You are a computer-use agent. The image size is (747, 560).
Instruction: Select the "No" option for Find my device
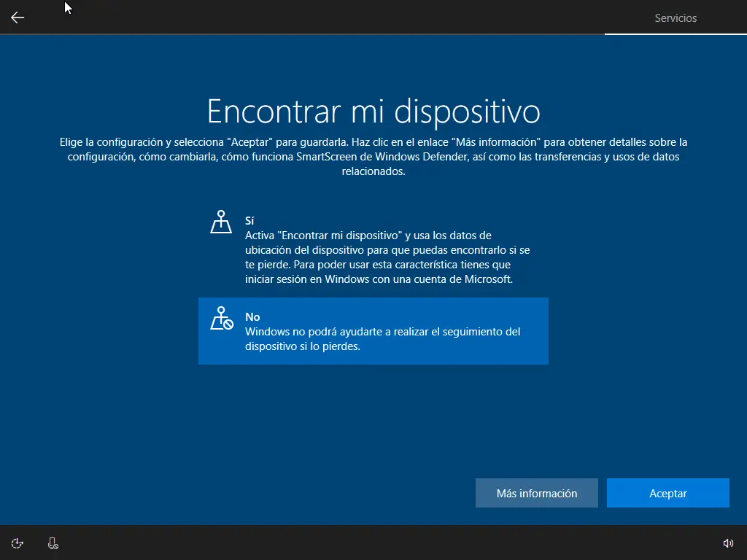[373, 331]
